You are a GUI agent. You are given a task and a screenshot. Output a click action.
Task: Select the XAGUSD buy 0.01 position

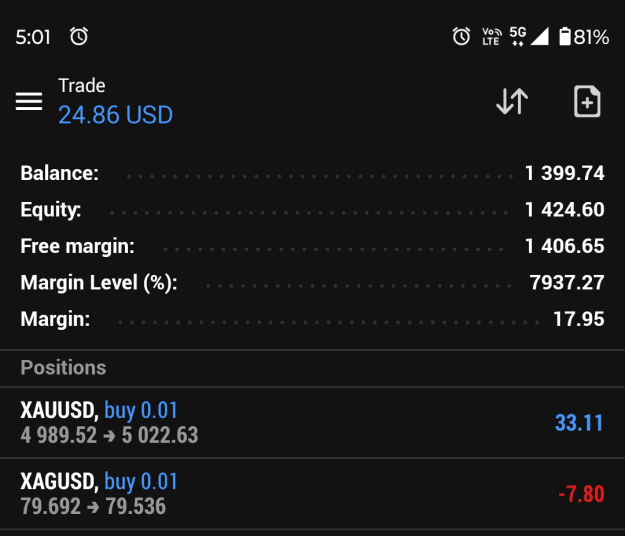(x=312, y=494)
